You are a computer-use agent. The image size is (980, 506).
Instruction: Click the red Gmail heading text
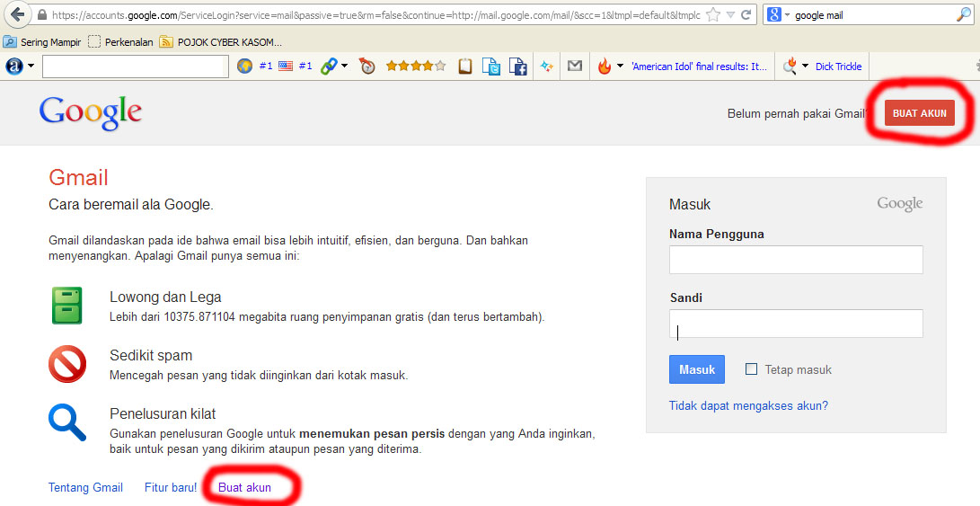point(79,178)
